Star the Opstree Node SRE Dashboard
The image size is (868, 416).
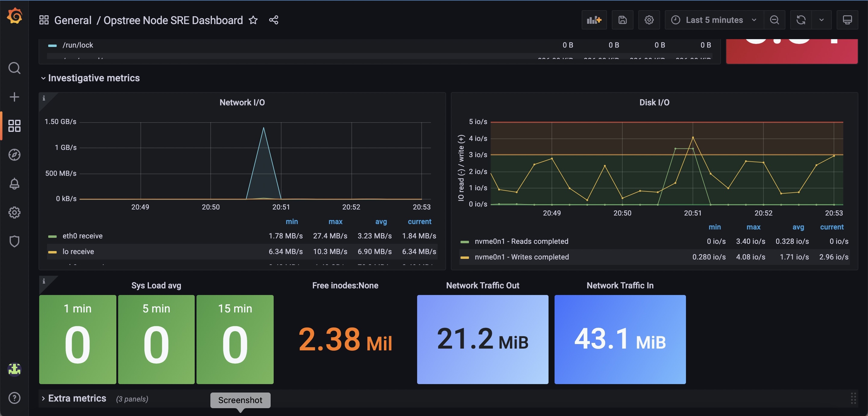click(x=253, y=20)
